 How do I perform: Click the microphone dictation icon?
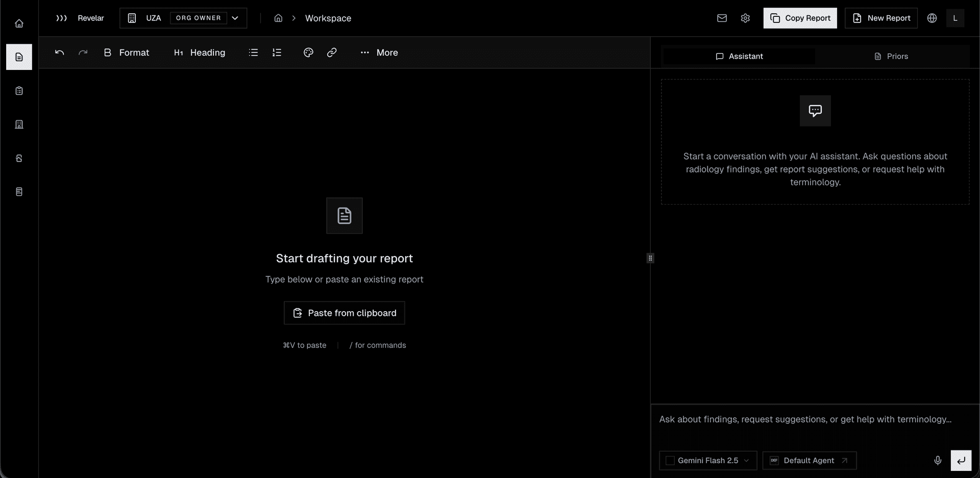point(938,461)
